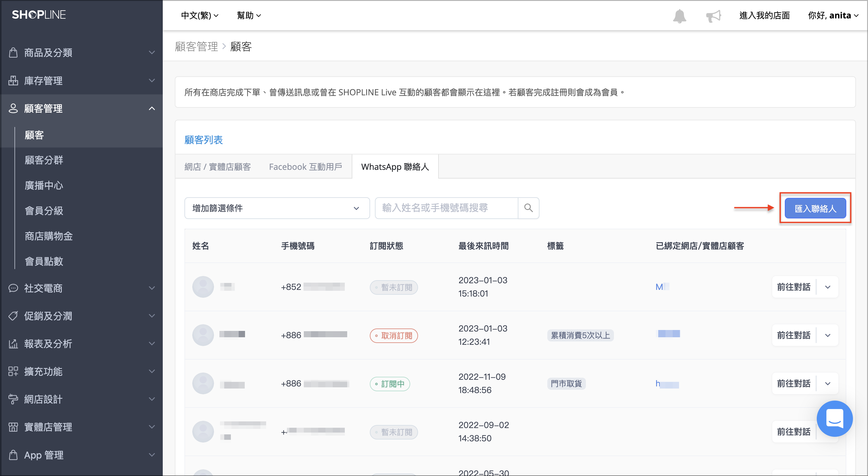Image resolution: width=868 pixels, height=476 pixels.
Task: Expand the 社交電商 menu
Action: coord(152,288)
